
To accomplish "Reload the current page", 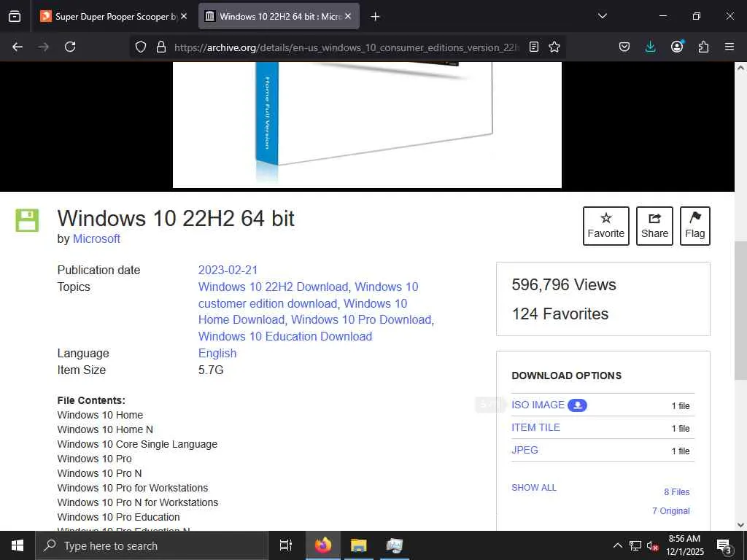I will click(x=70, y=47).
